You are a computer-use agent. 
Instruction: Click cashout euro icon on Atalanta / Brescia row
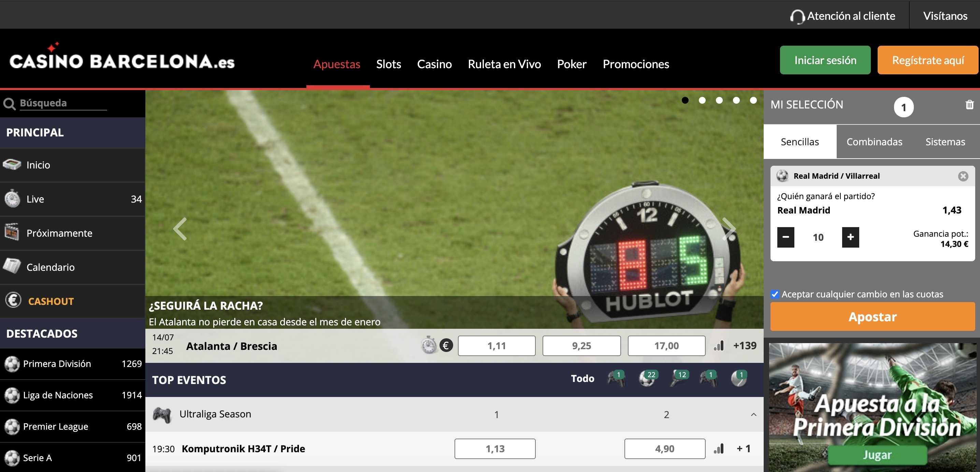point(446,345)
